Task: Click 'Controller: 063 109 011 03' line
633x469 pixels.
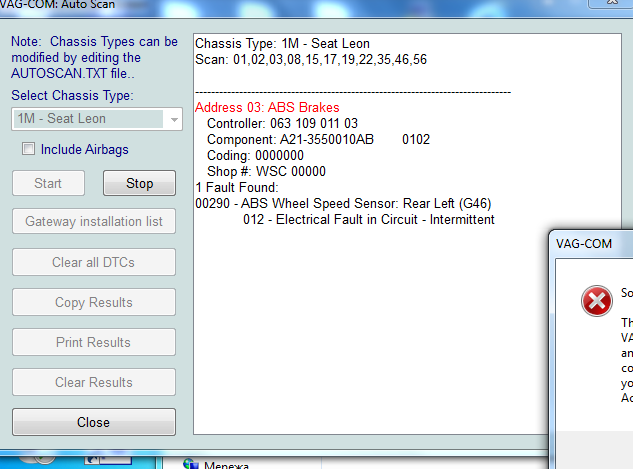Action: (x=282, y=124)
